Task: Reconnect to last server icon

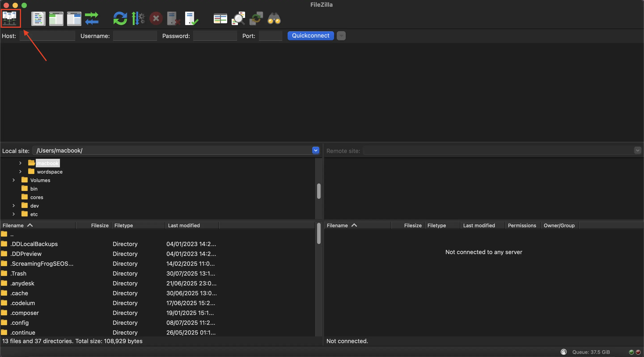Action: click(191, 19)
